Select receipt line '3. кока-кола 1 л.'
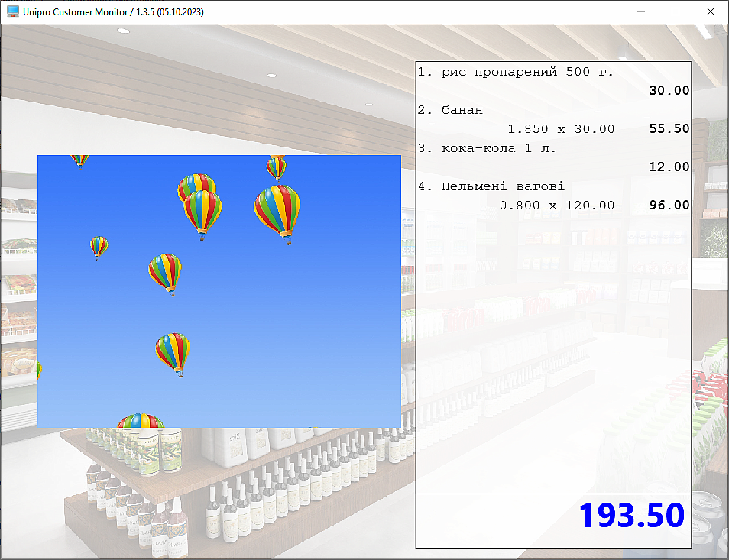The image size is (729, 560). click(487, 148)
